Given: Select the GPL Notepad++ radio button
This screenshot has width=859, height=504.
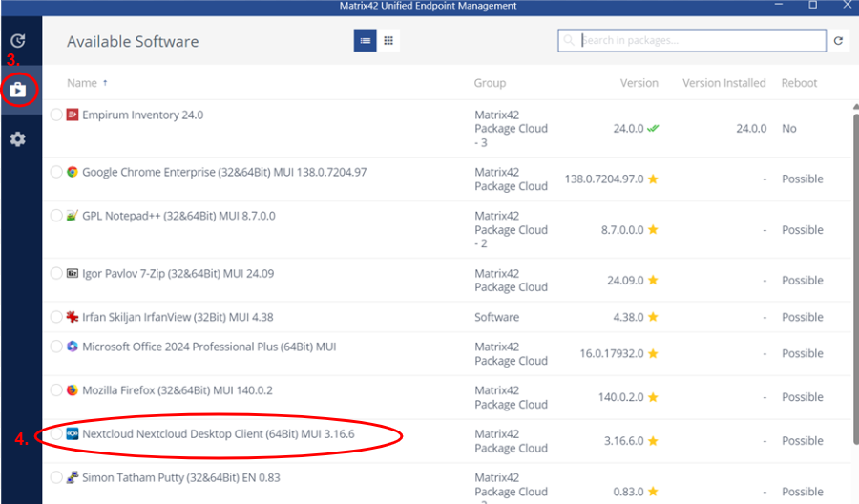Looking at the screenshot, I should tap(56, 216).
